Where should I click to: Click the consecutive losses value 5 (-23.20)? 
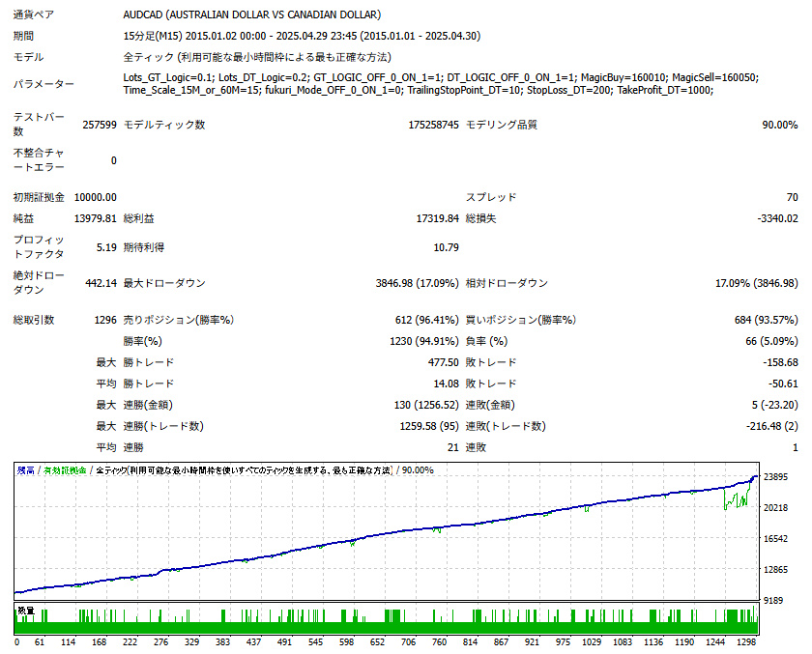(774, 405)
